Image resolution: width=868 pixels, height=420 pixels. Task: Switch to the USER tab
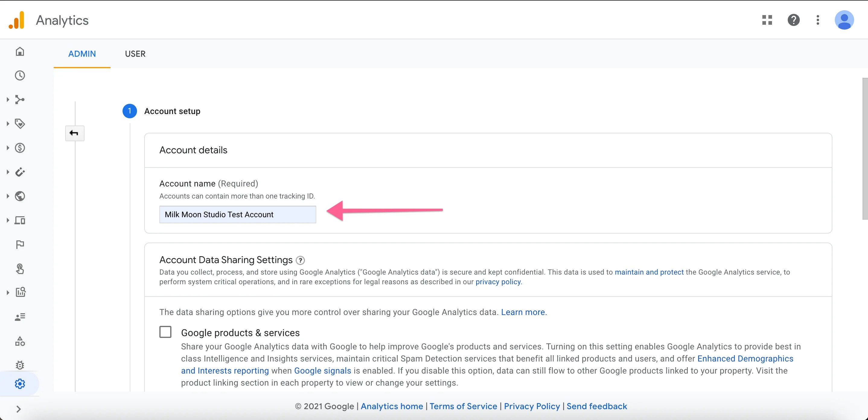135,53
